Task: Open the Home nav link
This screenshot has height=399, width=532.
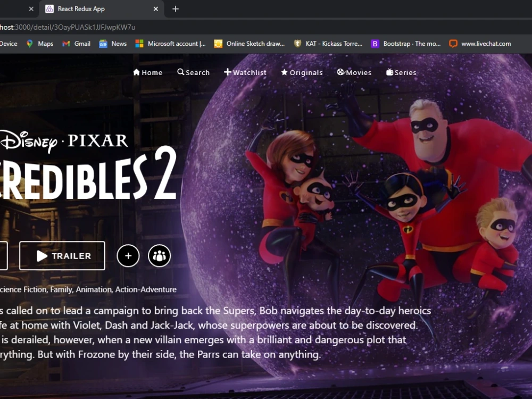Action: point(147,72)
